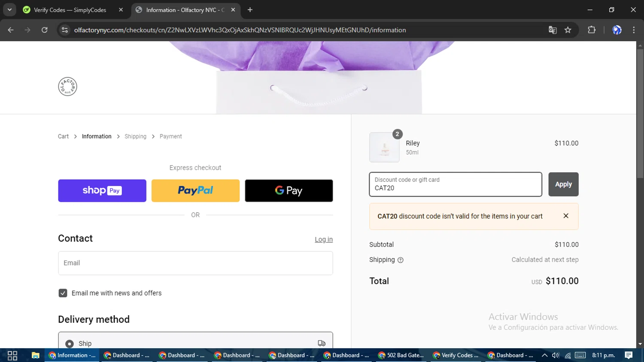
Task: Close the Verify Codes tab
Action: pos(121,10)
